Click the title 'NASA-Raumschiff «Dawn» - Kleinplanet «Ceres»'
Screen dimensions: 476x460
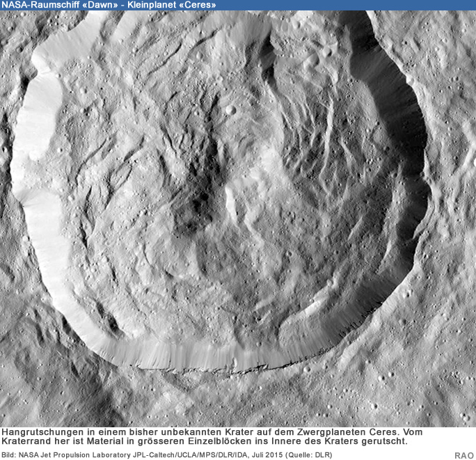[x=109, y=5]
